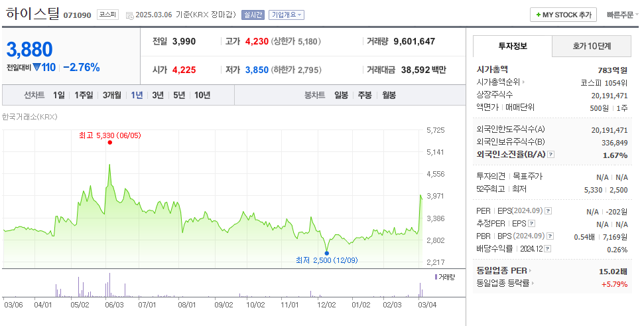Click the 고가 value 4,230

point(257,42)
